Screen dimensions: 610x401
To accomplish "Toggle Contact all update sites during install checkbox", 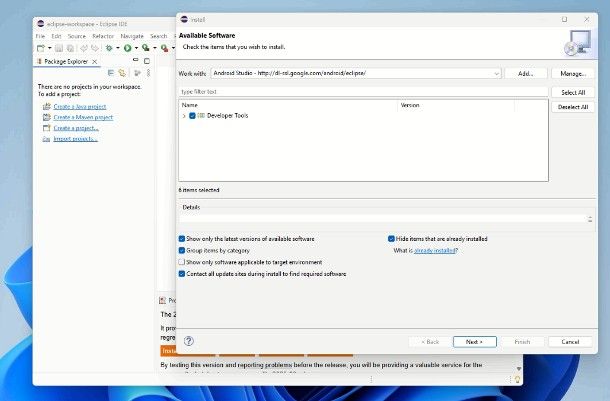I will click(182, 274).
